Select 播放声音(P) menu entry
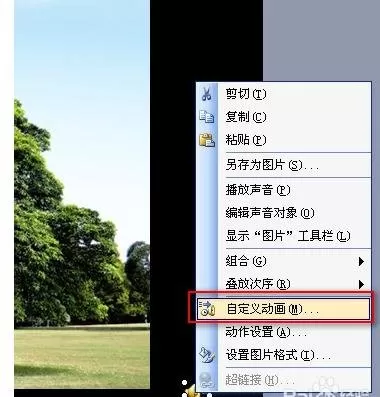 [x=283, y=190]
